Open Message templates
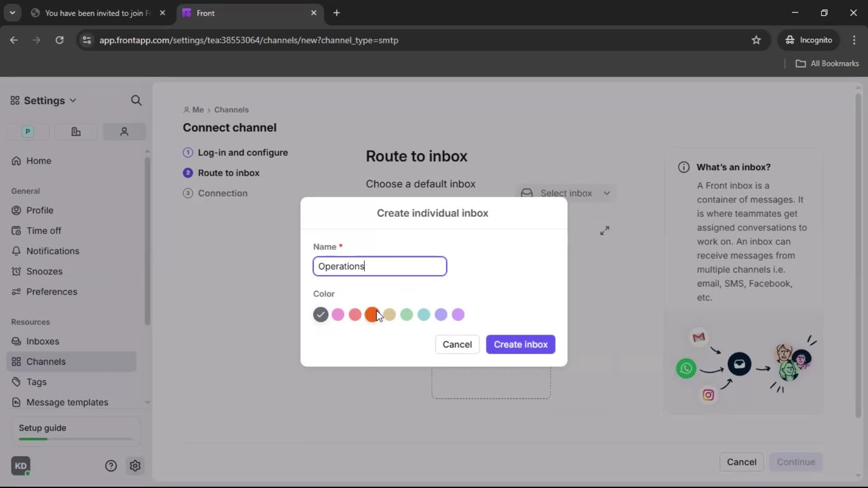This screenshot has height=488, width=868. 67,402
